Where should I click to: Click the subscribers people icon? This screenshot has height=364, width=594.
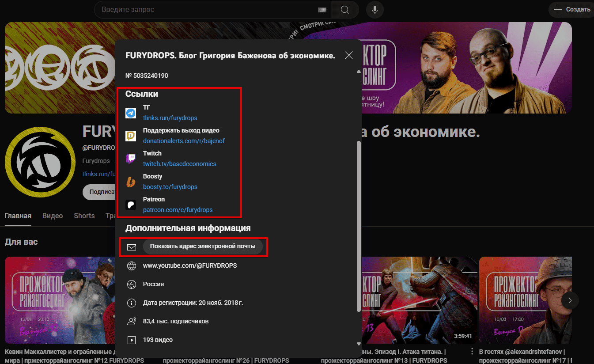tap(131, 322)
